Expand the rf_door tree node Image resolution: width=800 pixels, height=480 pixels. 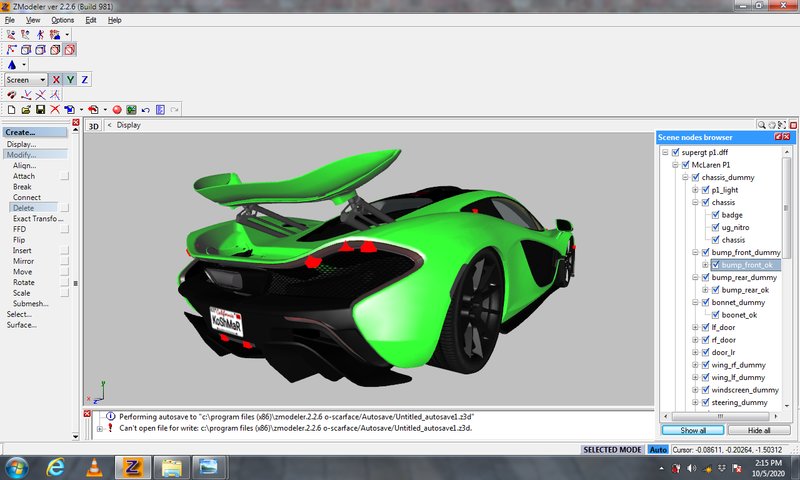coord(695,340)
